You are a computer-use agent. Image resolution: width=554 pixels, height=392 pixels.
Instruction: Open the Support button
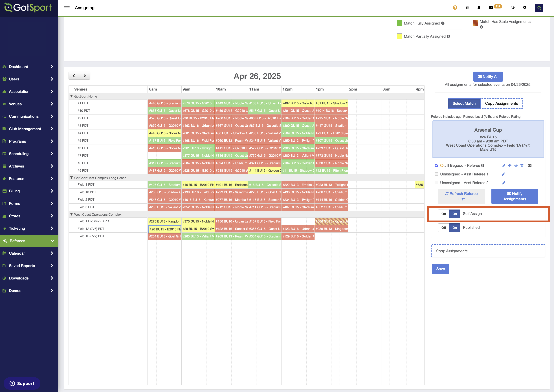22,383
